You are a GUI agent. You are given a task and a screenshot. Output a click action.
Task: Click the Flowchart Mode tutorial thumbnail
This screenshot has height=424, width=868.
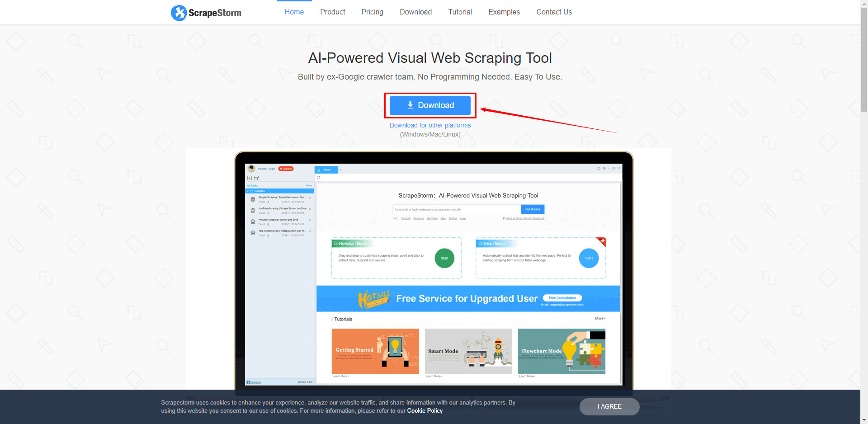coord(561,351)
